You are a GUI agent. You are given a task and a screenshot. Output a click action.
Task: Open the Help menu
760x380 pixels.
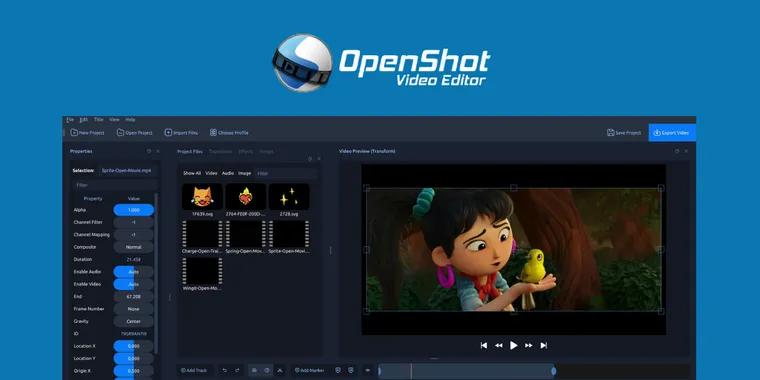pyautogui.click(x=130, y=119)
